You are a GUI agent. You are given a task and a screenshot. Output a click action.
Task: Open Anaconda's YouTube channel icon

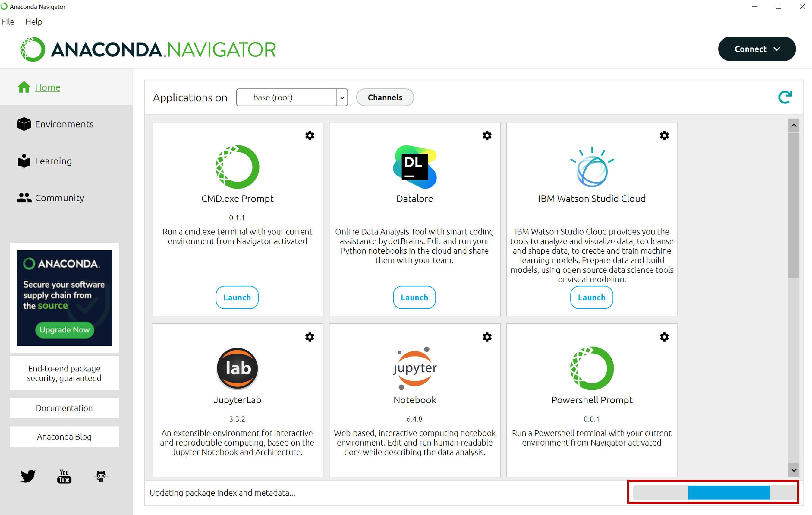[x=64, y=476]
